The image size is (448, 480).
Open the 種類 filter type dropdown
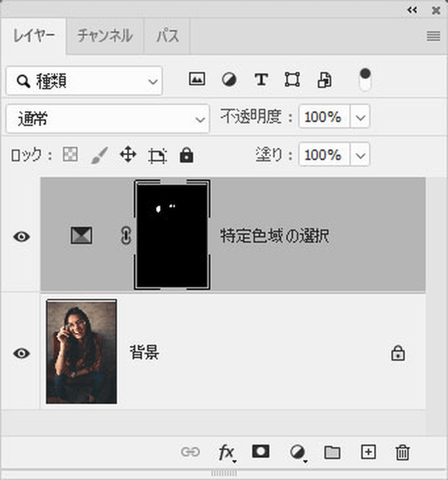[x=84, y=81]
